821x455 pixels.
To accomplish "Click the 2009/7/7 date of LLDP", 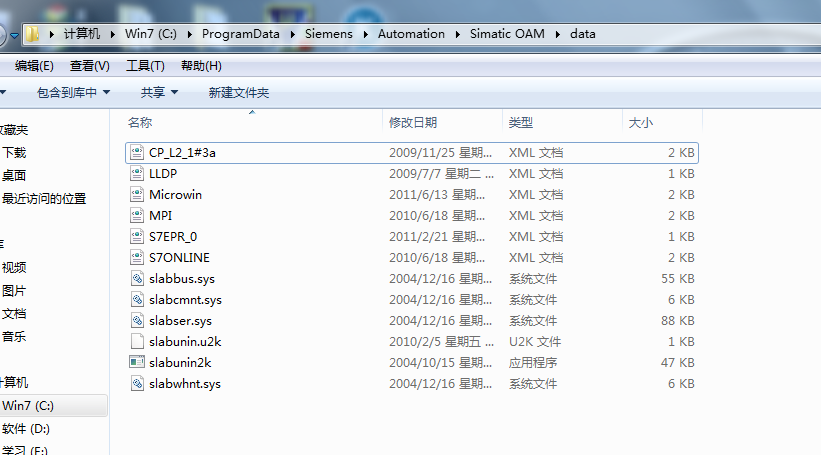I will point(441,173).
